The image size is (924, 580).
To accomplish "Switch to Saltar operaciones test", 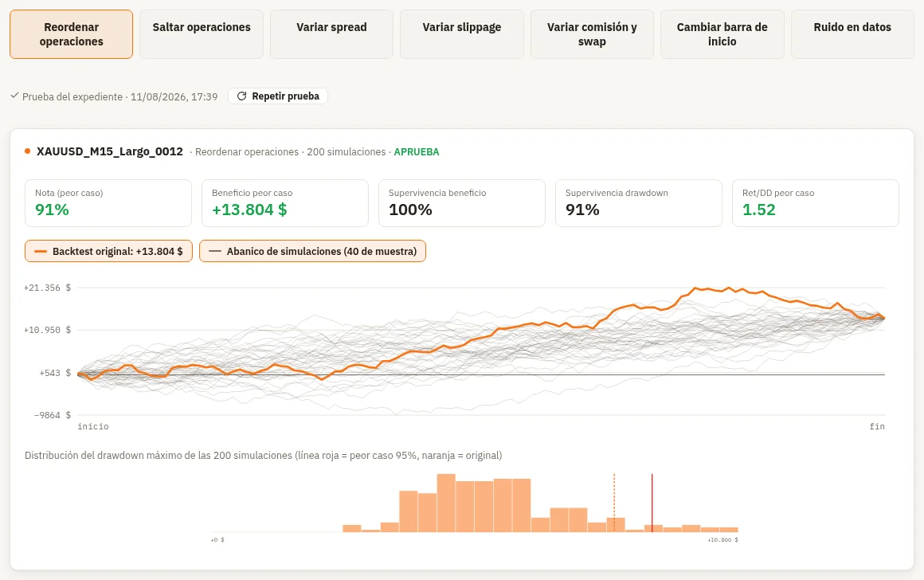I will (x=202, y=34).
